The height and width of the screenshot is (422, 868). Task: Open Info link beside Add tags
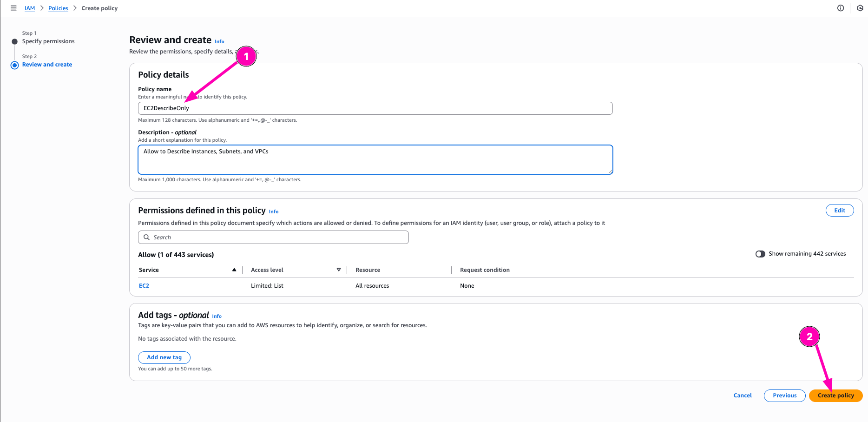click(x=217, y=316)
